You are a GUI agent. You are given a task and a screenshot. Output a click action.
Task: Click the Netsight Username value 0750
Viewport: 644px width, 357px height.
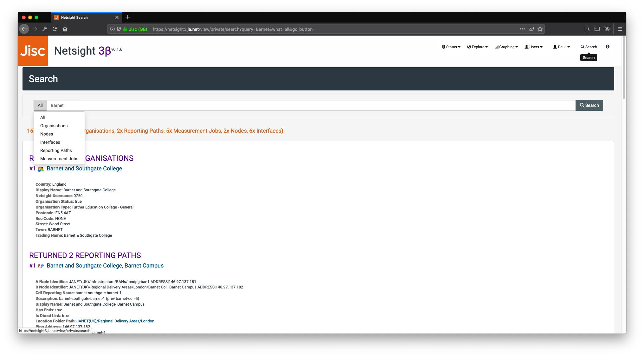(78, 196)
